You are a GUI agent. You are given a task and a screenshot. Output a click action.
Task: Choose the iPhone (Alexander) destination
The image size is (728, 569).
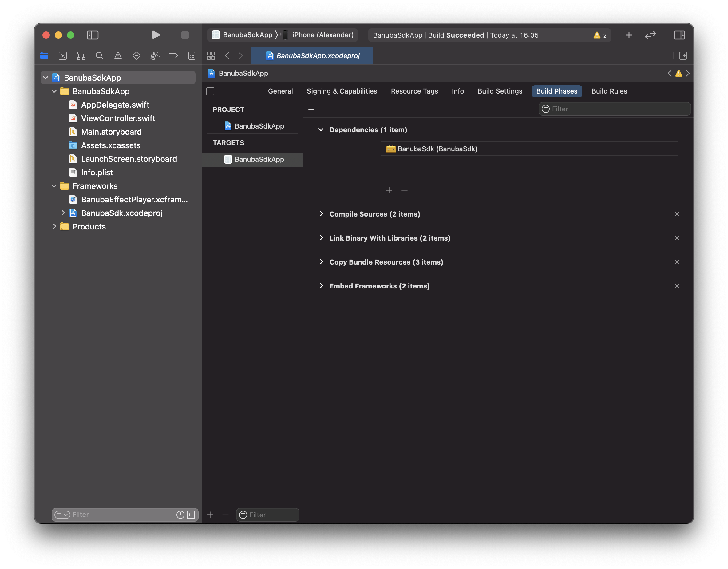(x=318, y=35)
